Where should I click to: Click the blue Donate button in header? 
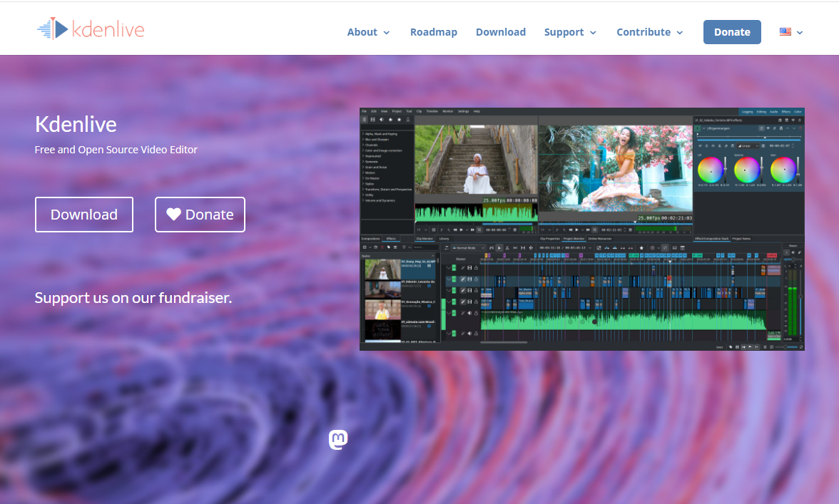732,32
